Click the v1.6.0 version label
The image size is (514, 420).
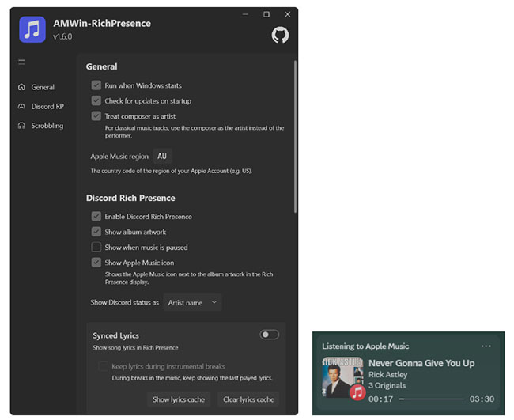tap(62, 36)
